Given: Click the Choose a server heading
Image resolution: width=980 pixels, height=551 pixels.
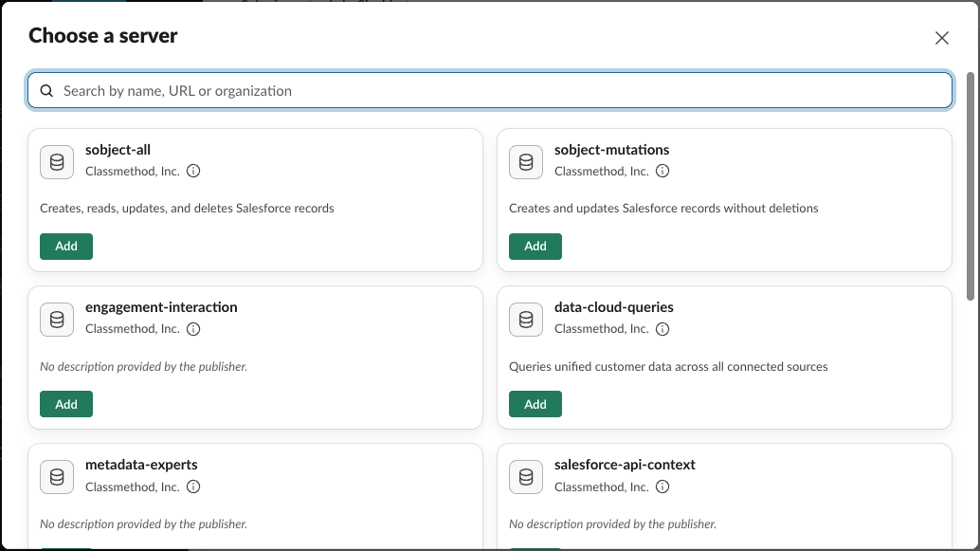Looking at the screenshot, I should click(103, 36).
